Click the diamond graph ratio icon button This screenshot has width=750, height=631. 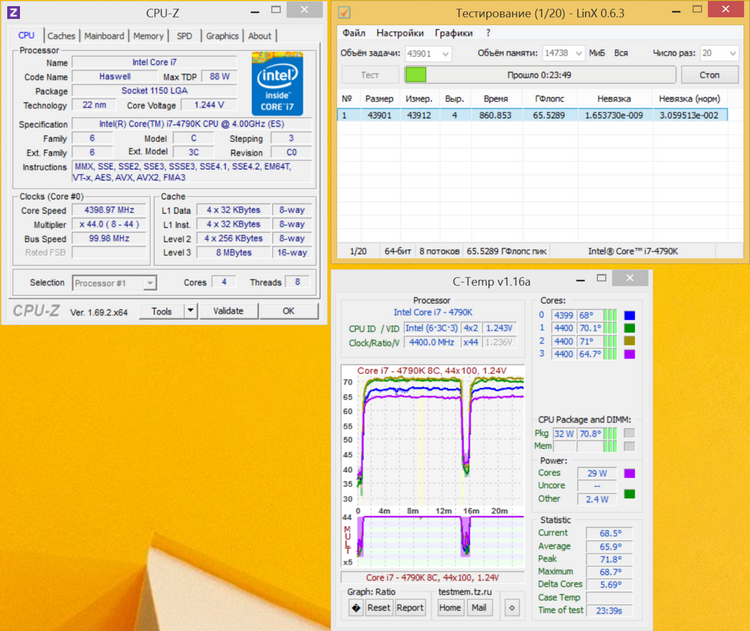tap(355, 607)
